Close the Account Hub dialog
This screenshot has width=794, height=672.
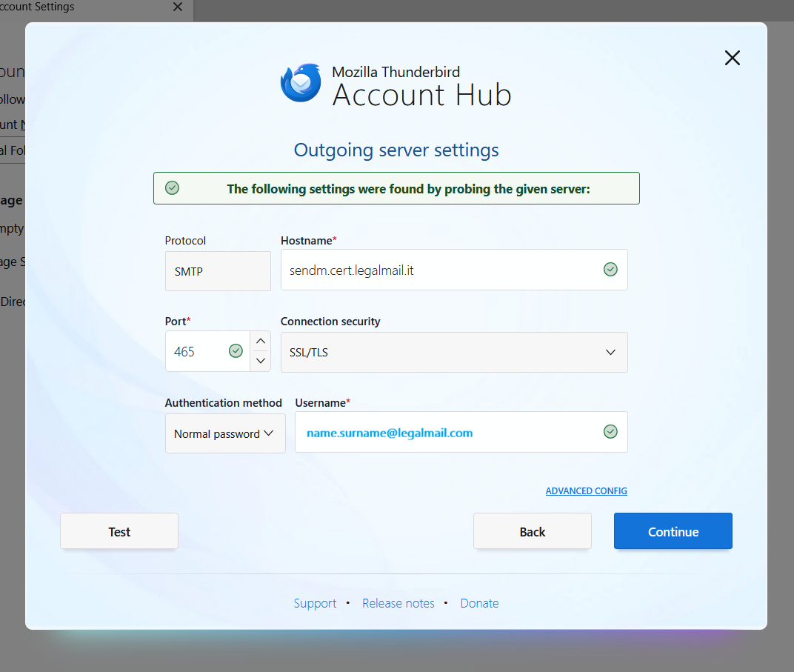coord(732,58)
